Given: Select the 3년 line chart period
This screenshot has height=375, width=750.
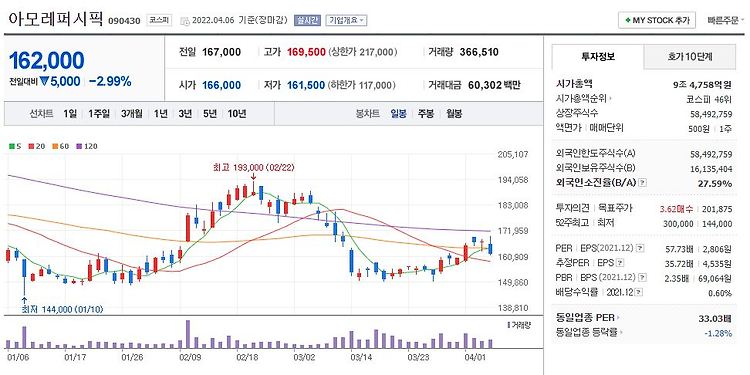Looking at the screenshot, I should pos(185,114).
